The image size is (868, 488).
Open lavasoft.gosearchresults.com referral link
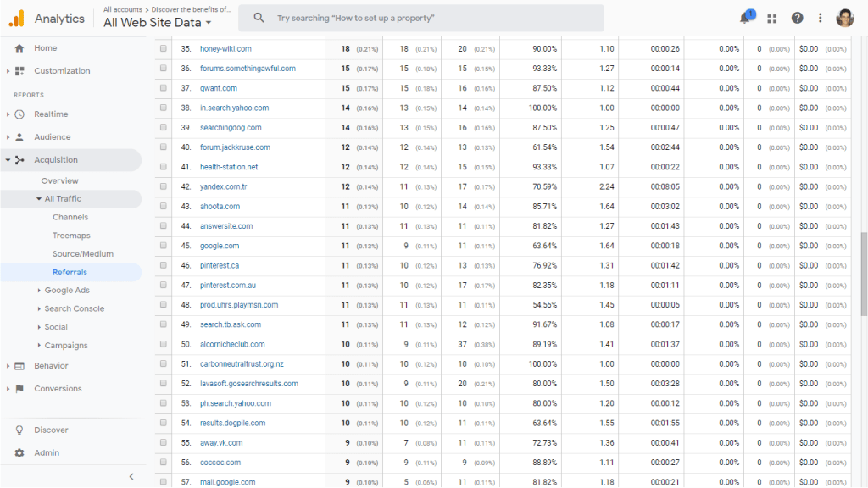(x=249, y=384)
